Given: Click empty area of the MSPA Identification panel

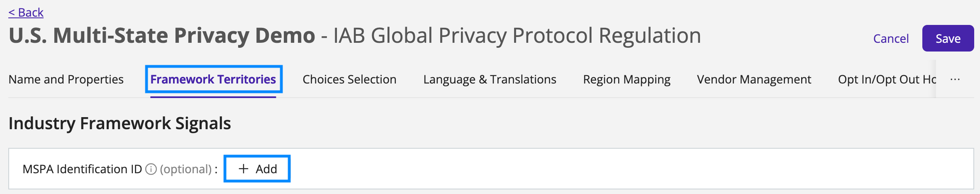Looking at the screenshot, I should click(622, 169).
